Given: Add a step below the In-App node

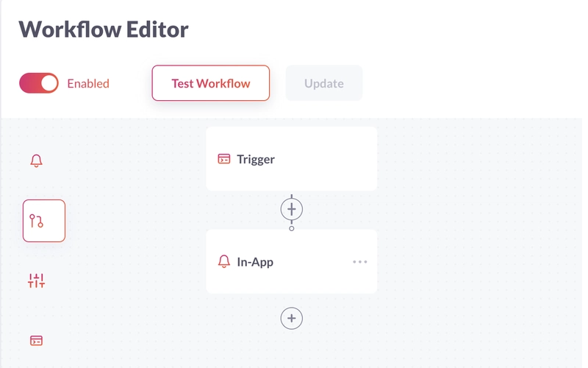Looking at the screenshot, I should click(x=291, y=319).
